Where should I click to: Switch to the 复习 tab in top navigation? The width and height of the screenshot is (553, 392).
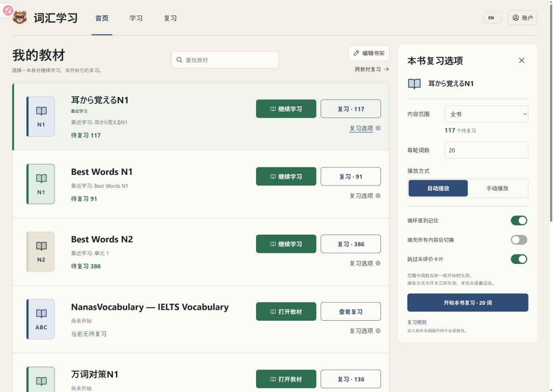coord(171,18)
